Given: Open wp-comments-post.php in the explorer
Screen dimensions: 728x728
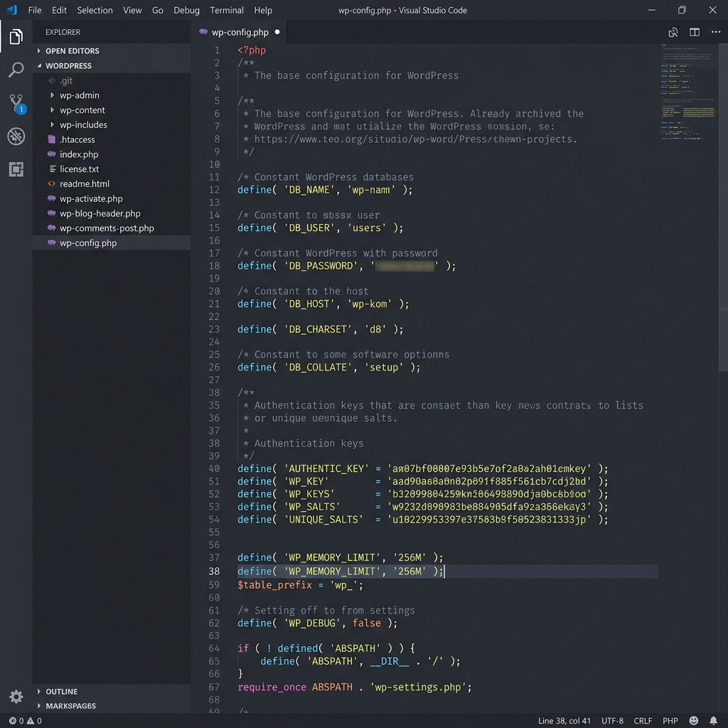Looking at the screenshot, I should tap(112, 228).
